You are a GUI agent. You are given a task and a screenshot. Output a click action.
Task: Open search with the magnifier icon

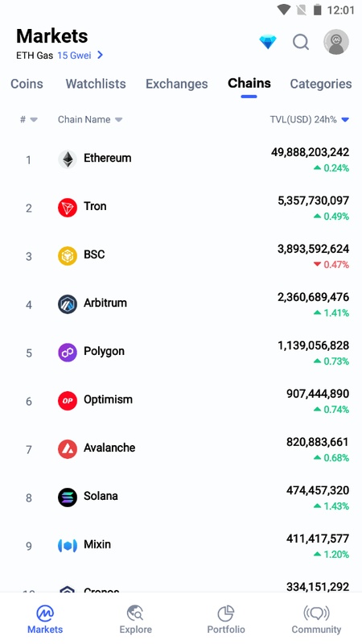300,42
